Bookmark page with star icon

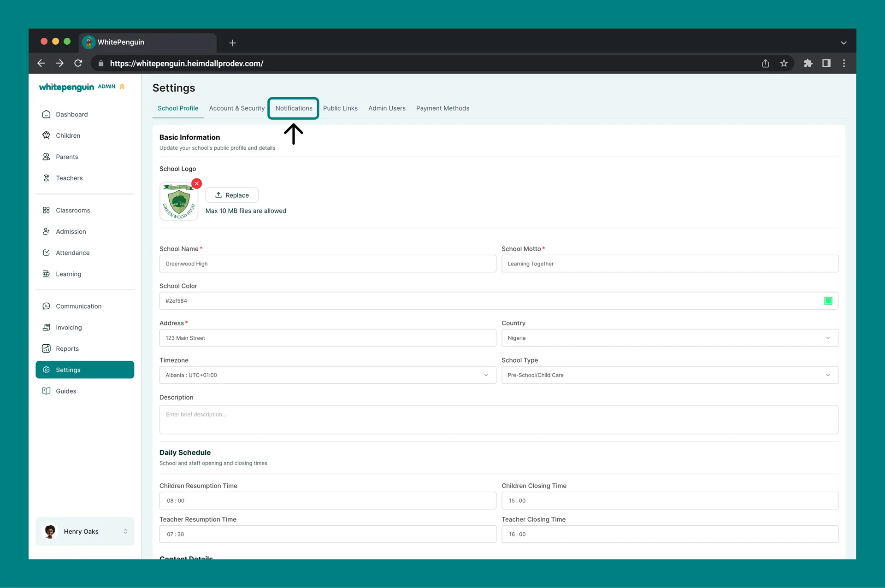click(784, 63)
